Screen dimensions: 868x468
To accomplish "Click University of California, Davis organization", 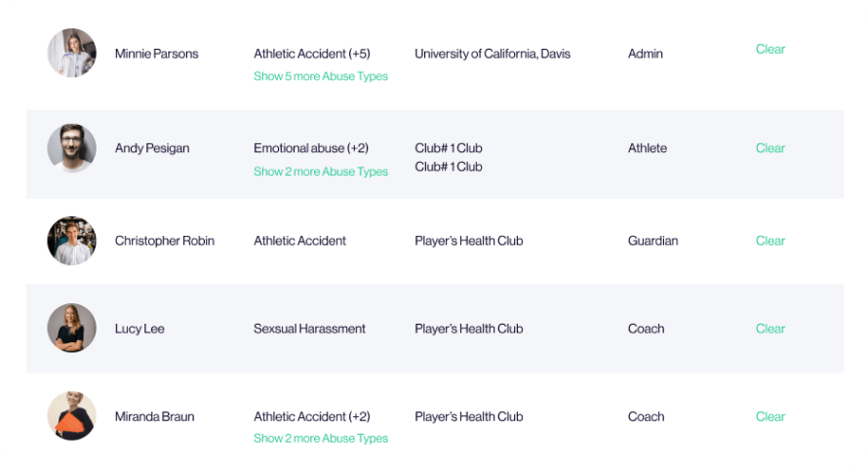I will pos(493,54).
